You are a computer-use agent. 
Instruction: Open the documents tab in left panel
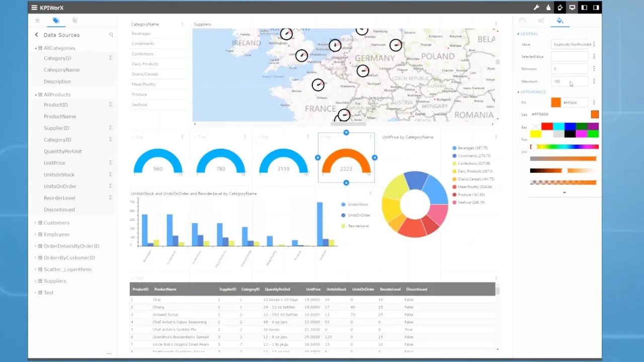tap(75, 20)
